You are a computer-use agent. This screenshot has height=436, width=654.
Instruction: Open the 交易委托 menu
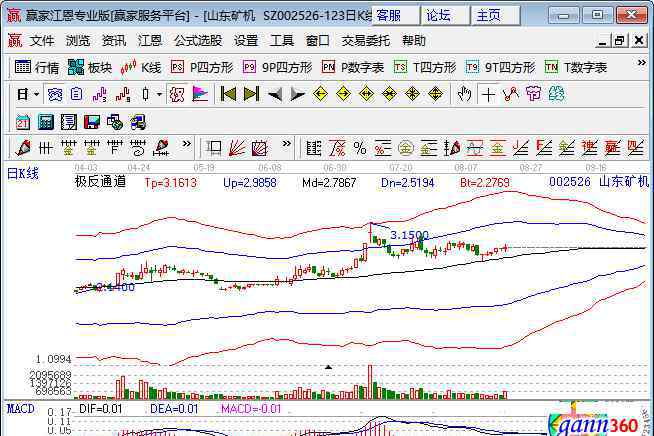point(366,41)
